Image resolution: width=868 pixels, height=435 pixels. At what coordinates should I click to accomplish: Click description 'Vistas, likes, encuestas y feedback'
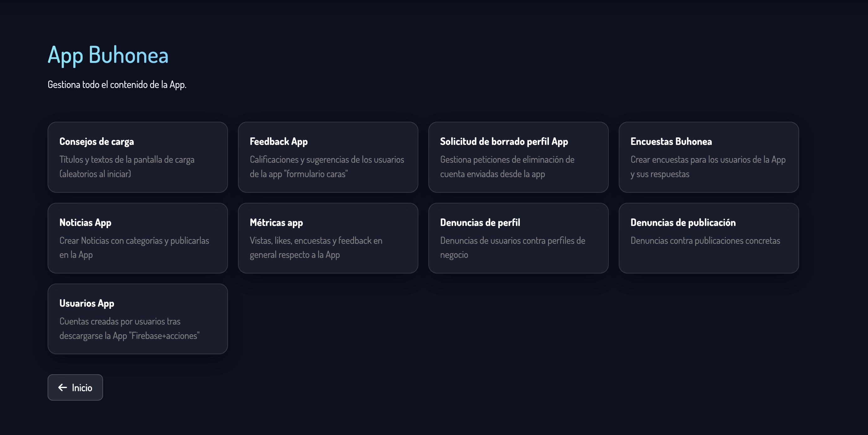click(x=310, y=241)
